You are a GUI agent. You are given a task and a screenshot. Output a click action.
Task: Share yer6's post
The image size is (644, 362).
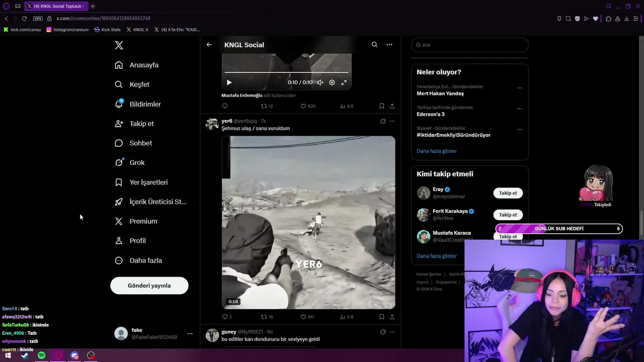392,317
